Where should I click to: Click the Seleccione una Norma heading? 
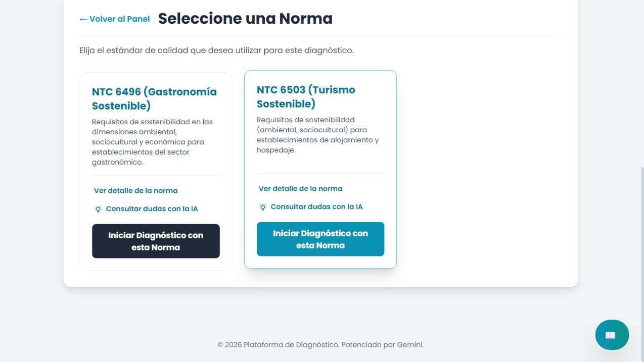coord(245,19)
